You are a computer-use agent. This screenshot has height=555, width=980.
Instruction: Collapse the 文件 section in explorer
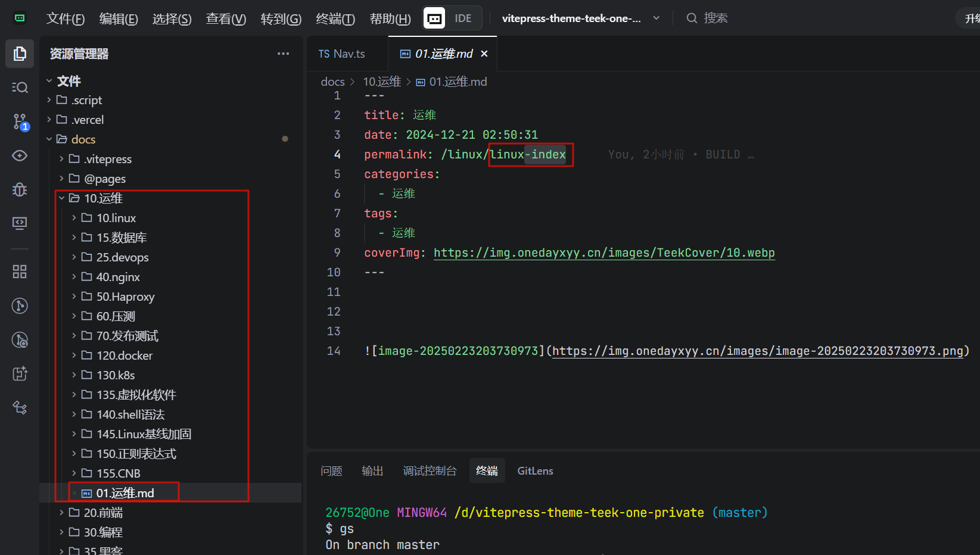click(x=49, y=80)
